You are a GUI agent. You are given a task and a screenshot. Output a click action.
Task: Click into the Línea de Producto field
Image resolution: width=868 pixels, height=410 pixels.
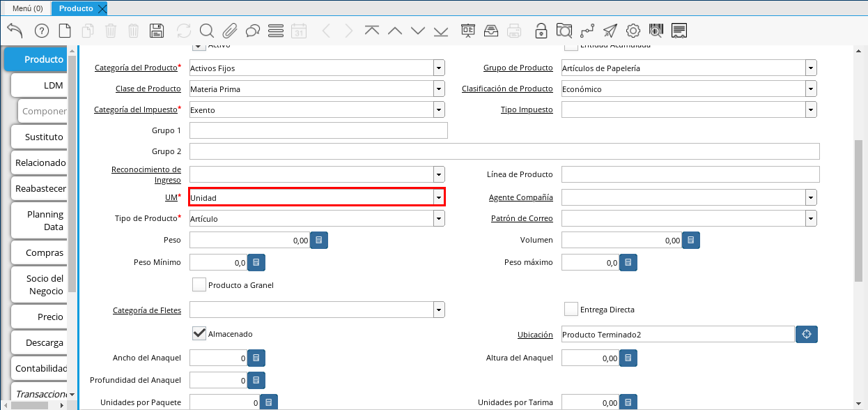(x=690, y=174)
